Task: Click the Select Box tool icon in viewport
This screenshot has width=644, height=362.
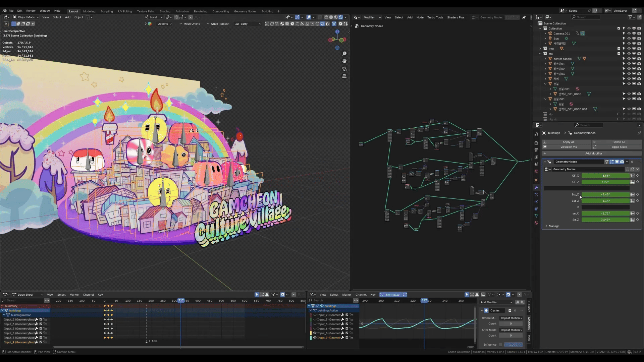Action: [x=6, y=24]
